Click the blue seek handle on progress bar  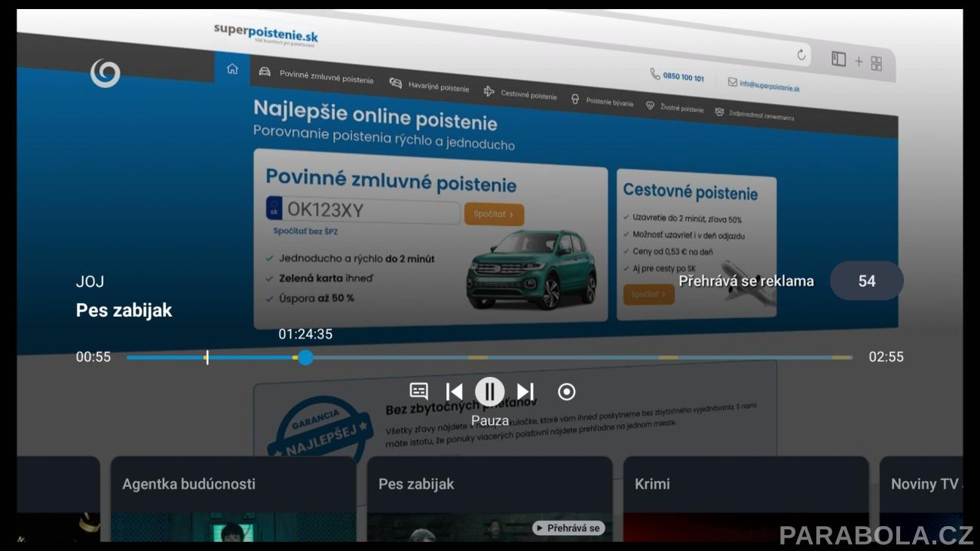click(305, 357)
